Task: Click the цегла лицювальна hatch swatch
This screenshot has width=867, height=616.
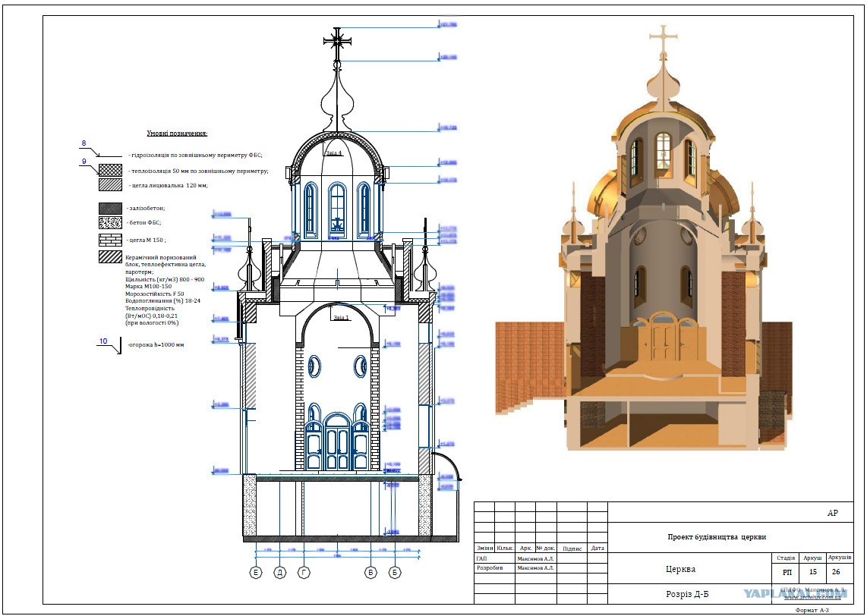Action: [111, 184]
